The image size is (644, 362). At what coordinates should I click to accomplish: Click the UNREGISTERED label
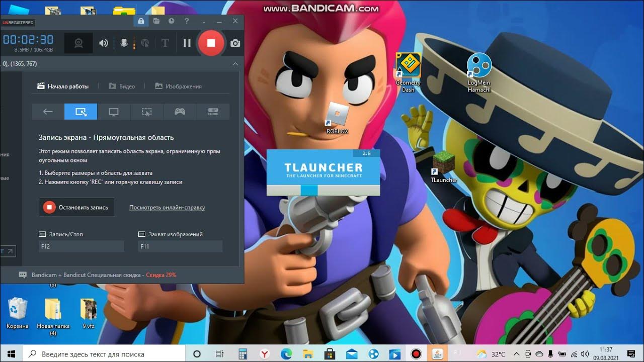coord(18,23)
